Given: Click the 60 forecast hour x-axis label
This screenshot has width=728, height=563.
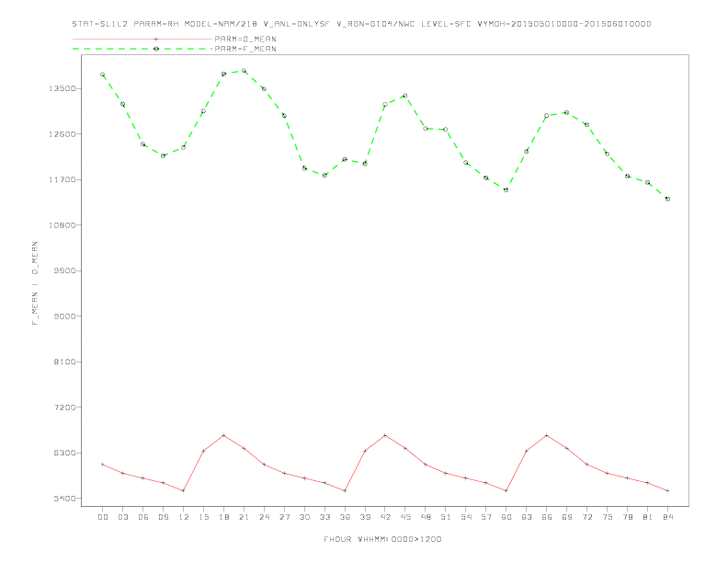Looking at the screenshot, I should pos(506,517).
